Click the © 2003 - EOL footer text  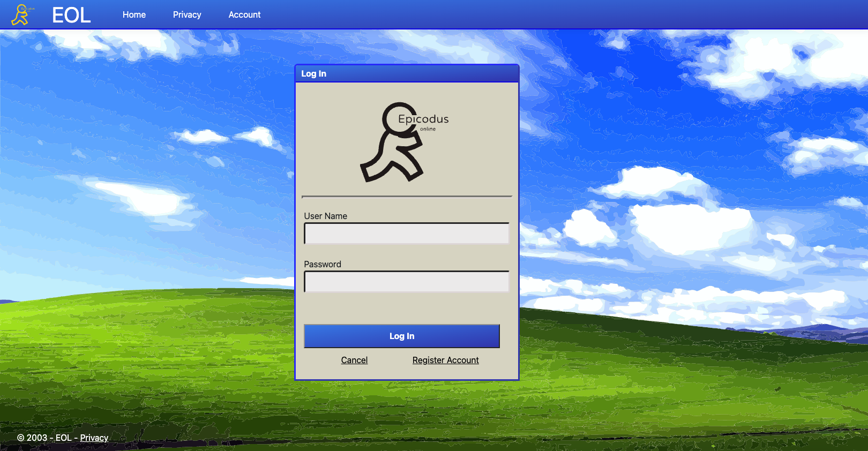(x=44, y=438)
